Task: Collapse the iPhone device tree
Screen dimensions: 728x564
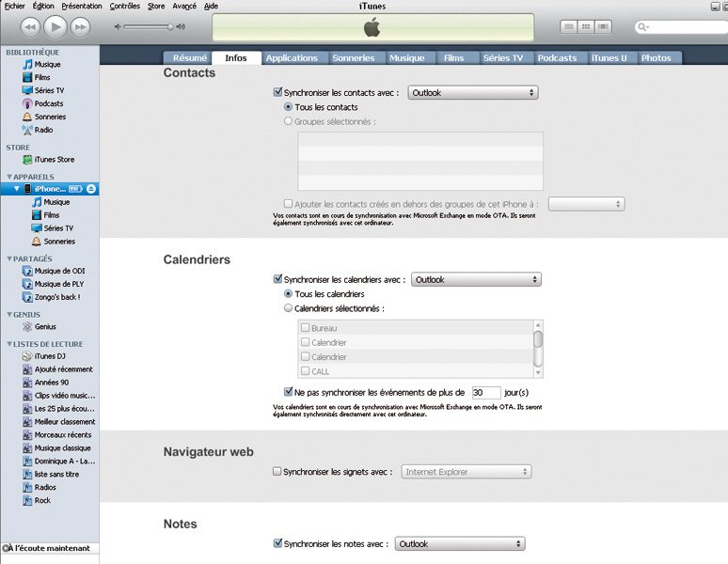Action: coord(16,189)
